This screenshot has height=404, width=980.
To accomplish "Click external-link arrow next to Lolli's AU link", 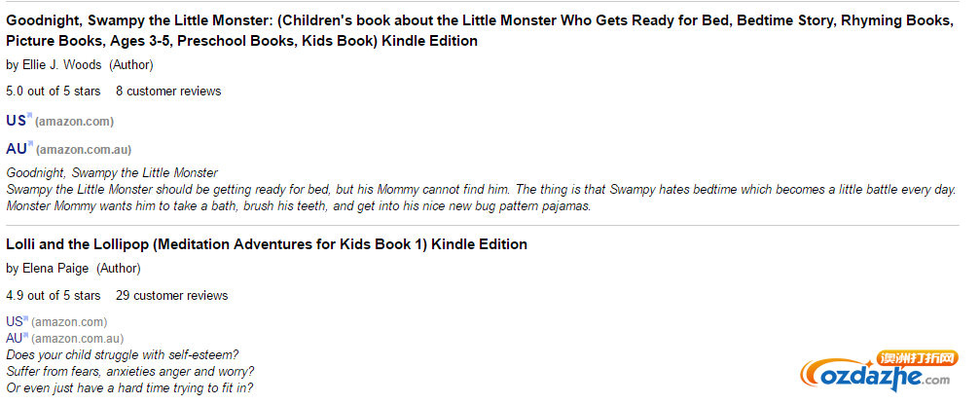I will 26,335.
